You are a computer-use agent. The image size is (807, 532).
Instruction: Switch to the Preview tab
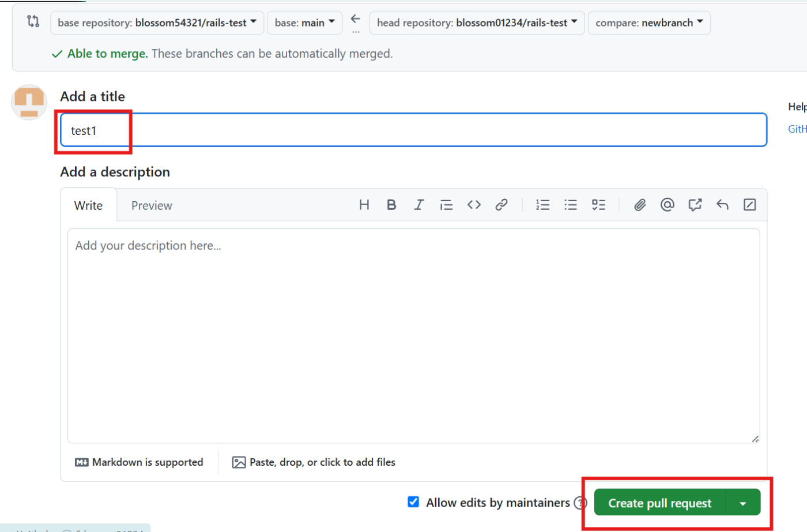pyautogui.click(x=152, y=206)
